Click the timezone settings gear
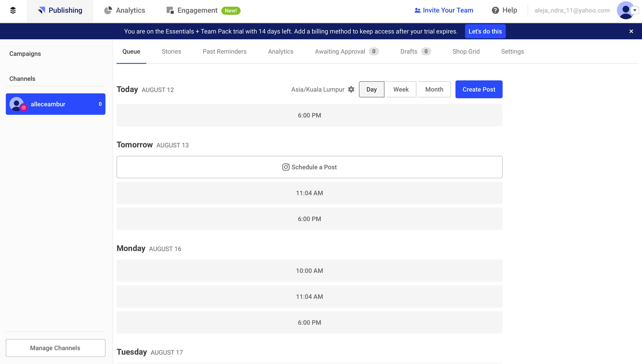Viewport: 642px width, 364px height. [351, 89]
